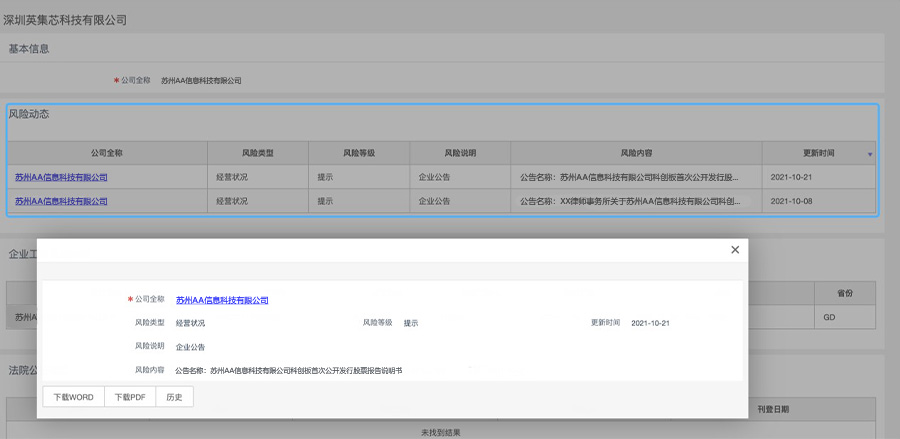Click 刊登日期 column header
The image size is (900, 439).
773,410
